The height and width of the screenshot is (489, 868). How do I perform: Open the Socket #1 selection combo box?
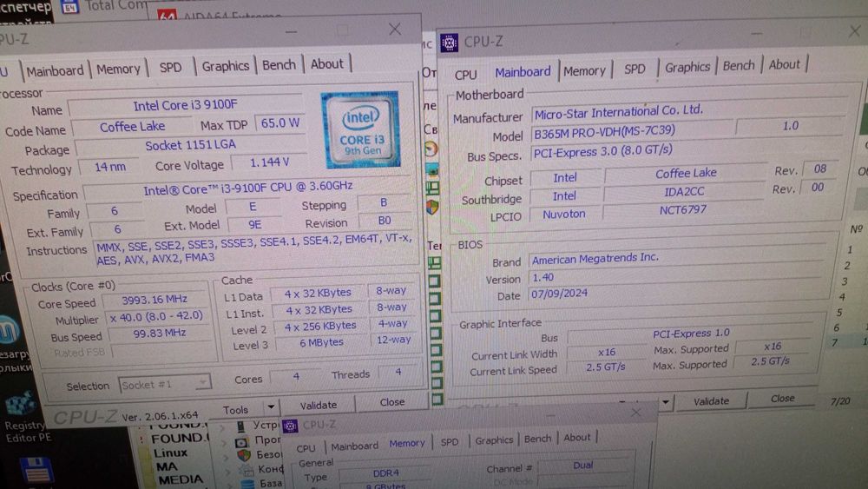pyautogui.click(x=164, y=384)
